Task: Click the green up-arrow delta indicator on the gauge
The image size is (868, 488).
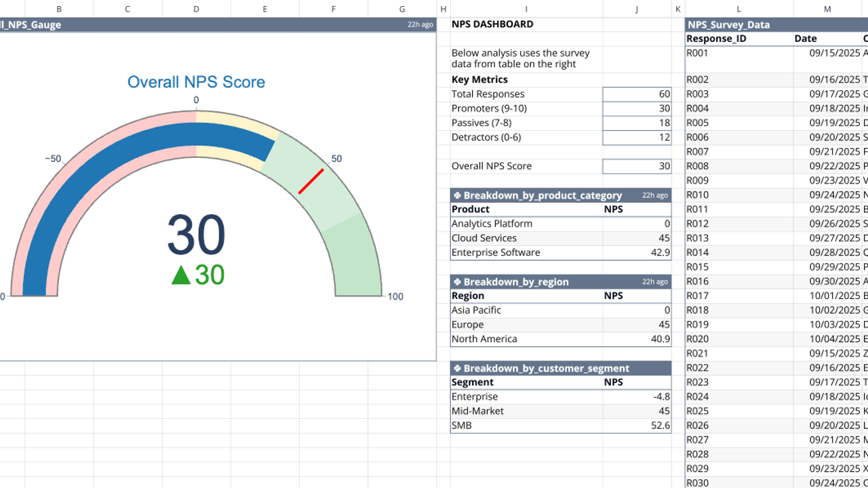Action: [180, 275]
